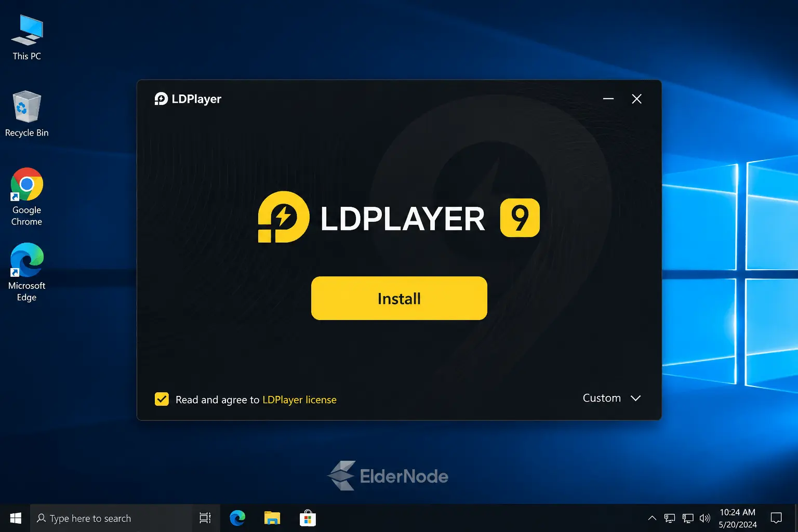Screen dimensions: 798x532
Task: Open the notification center icon
Action: 776,518
